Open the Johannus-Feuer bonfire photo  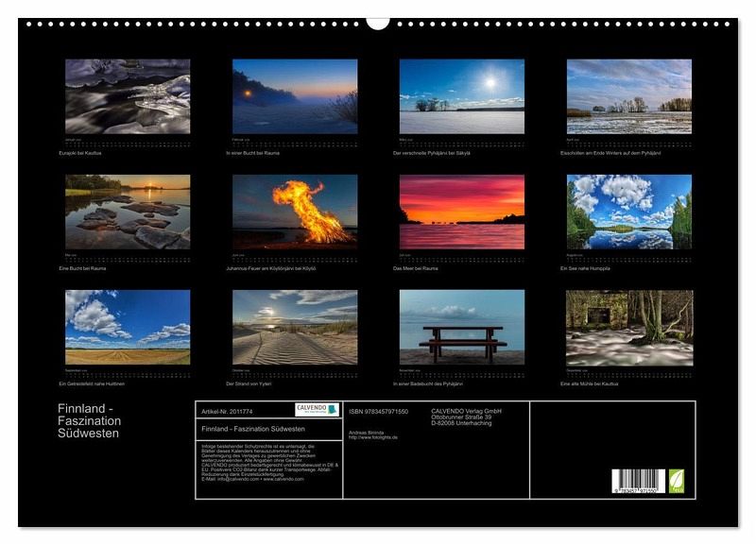pyautogui.click(x=295, y=212)
